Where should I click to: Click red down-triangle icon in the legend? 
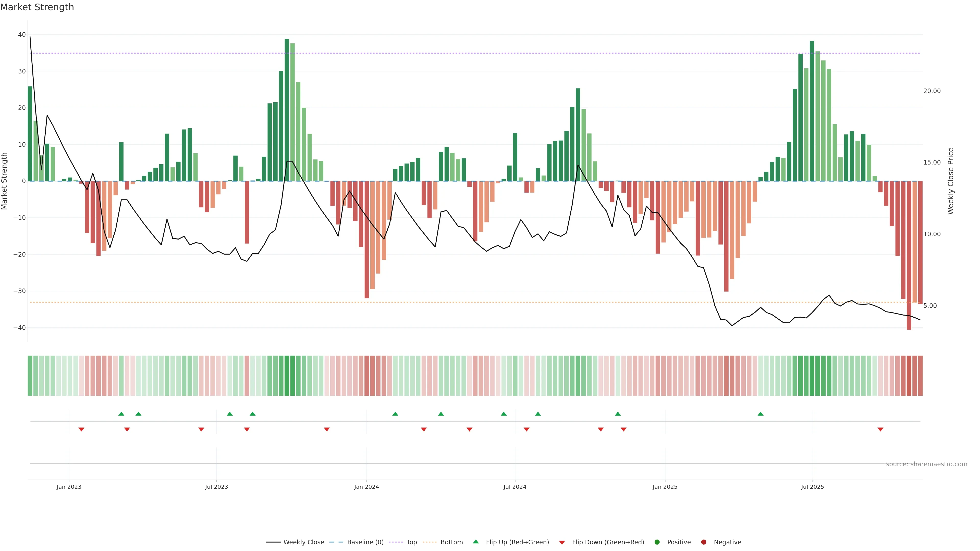562,543
